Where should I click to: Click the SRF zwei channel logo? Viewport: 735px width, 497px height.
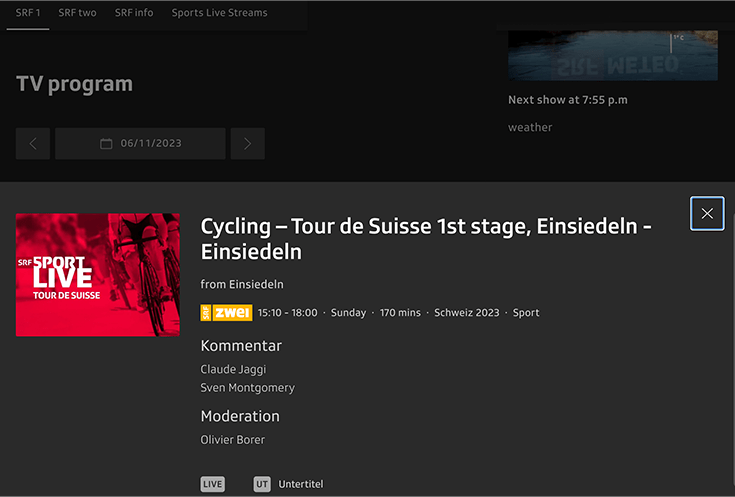[x=226, y=313]
